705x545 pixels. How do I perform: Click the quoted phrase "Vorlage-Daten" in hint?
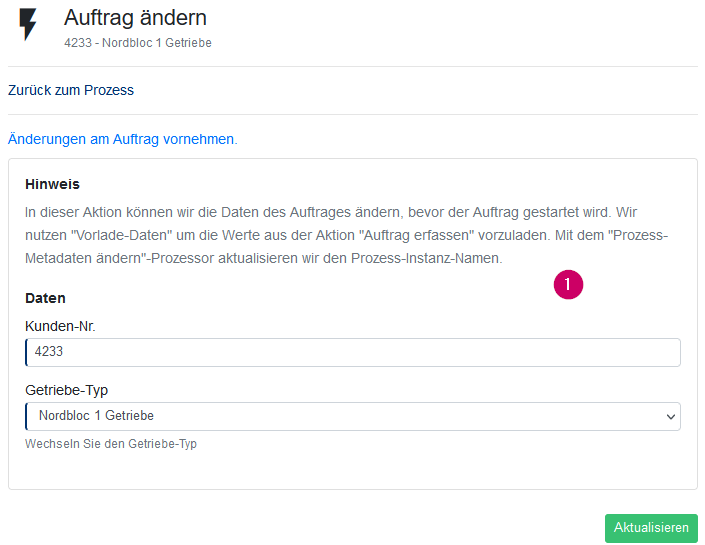[116, 235]
